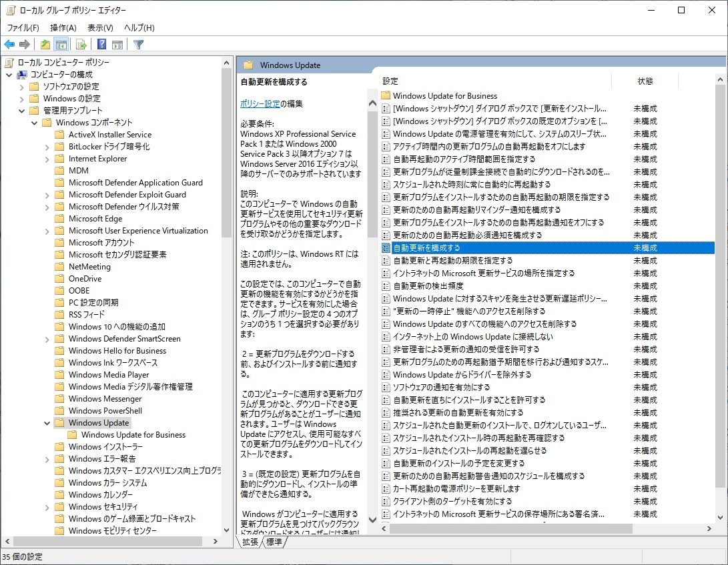Click the policy icon beside 自動更新の検出頻度

[386, 286]
